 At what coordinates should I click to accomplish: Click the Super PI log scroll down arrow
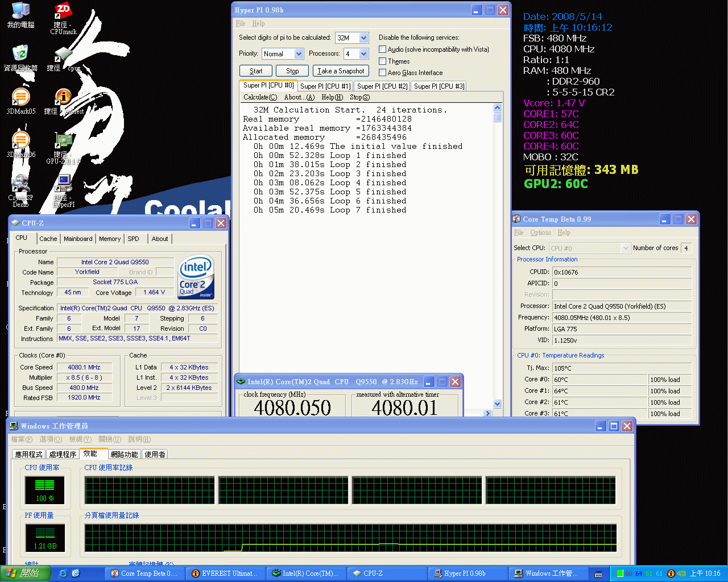coord(498,404)
